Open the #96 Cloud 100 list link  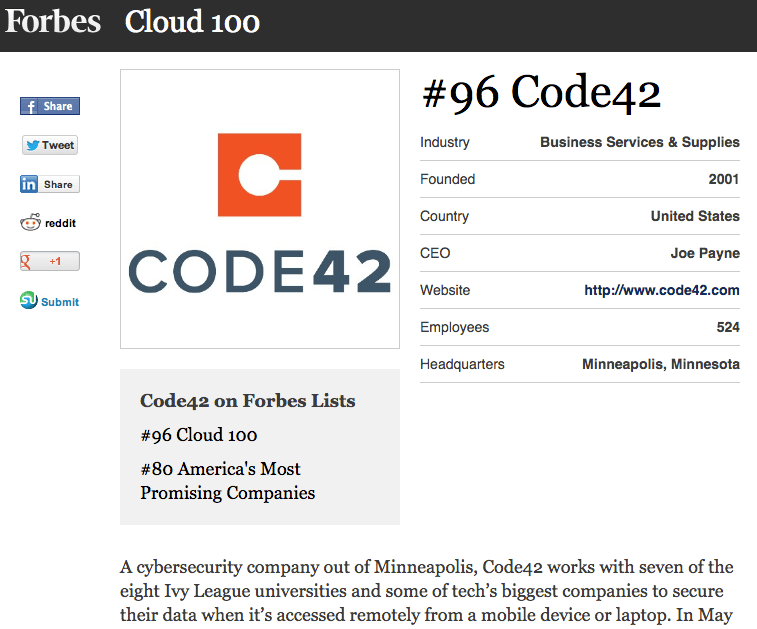(199, 435)
